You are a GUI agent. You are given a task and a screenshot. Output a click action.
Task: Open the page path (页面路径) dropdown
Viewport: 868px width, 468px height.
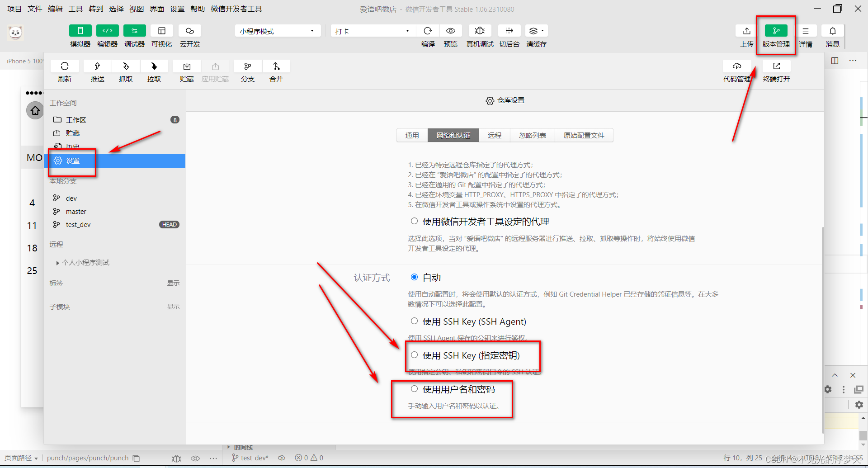(x=21, y=458)
